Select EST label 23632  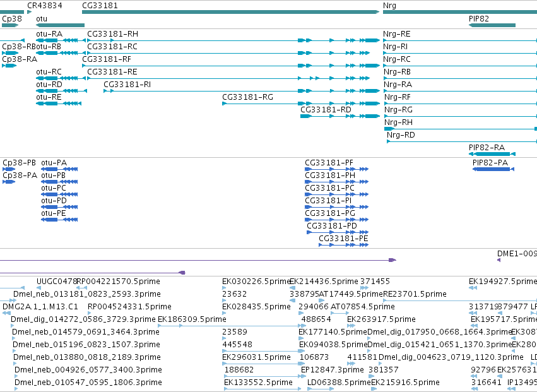pyautogui.click(x=234, y=294)
